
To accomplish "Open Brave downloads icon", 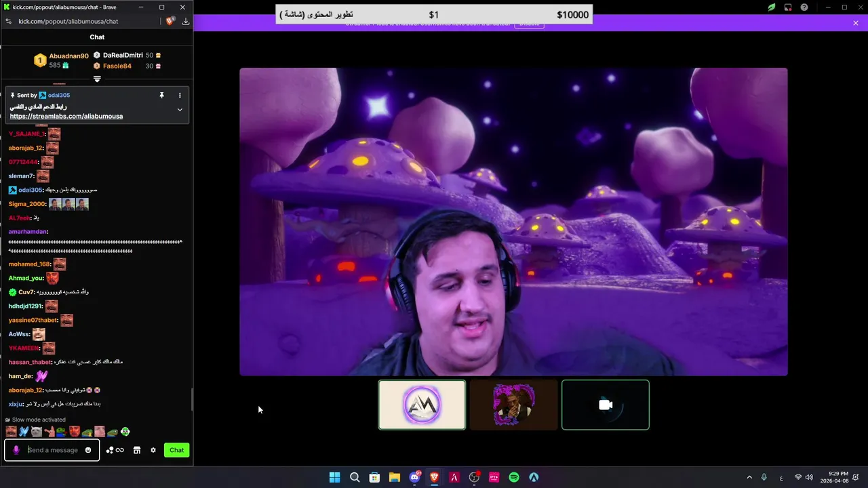I will (x=186, y=21).
